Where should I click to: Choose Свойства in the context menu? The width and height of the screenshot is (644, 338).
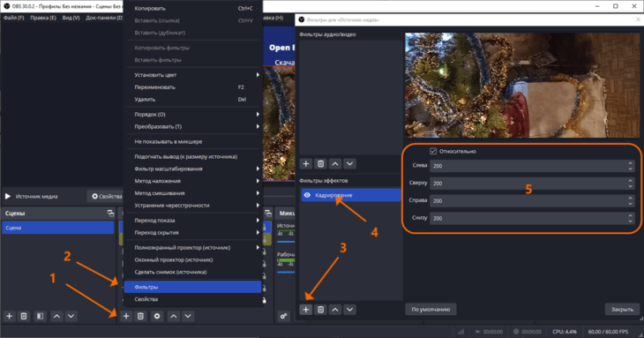[193, 299]
